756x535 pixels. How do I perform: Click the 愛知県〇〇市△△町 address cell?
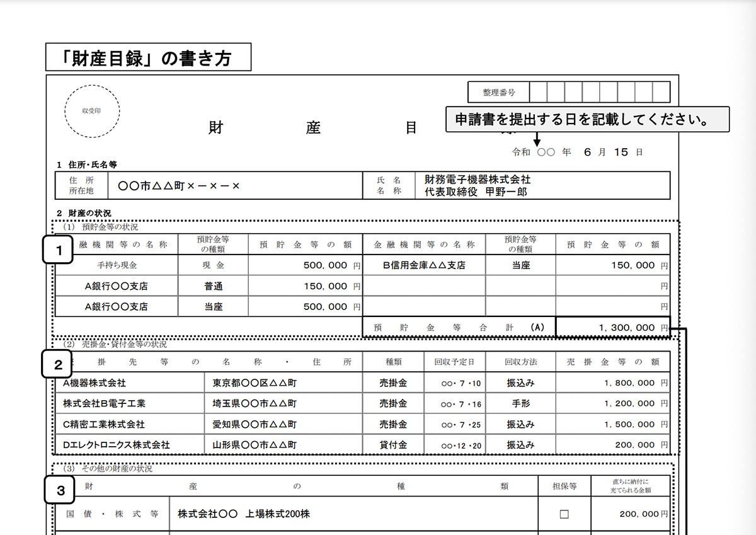pos(283,424)
